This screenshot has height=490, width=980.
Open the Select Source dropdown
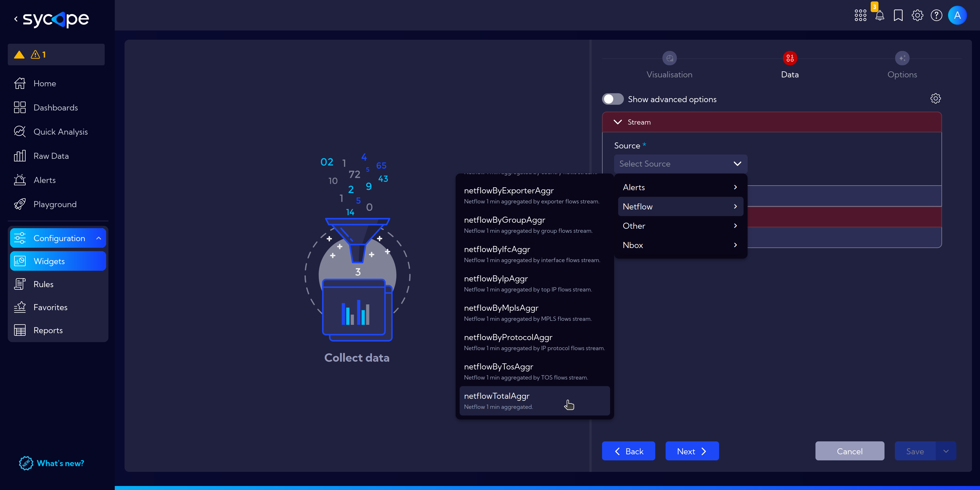681,164
